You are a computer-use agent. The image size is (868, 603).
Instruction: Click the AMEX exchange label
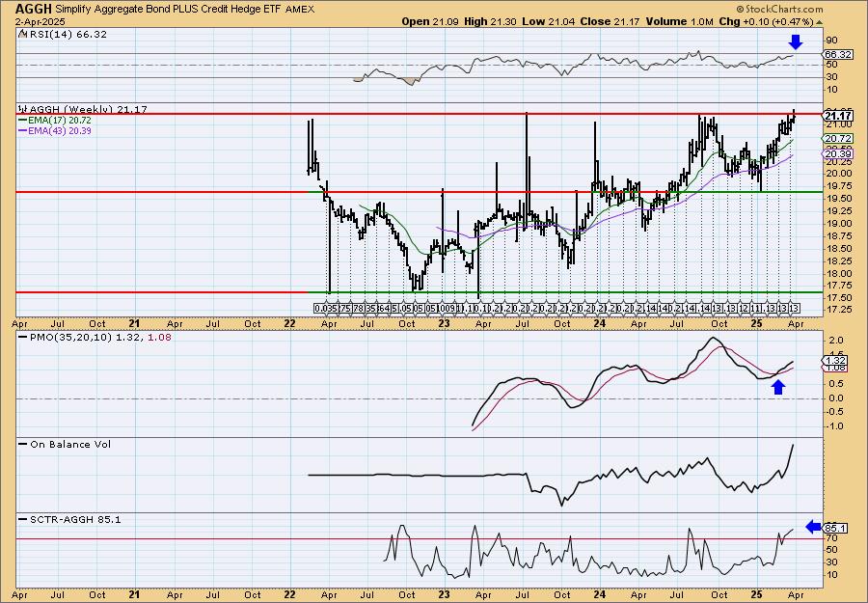[300, 9]
